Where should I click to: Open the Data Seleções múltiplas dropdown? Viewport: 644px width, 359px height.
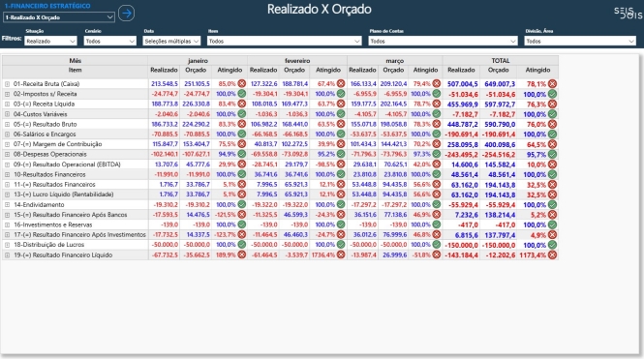tap(171, 41)
